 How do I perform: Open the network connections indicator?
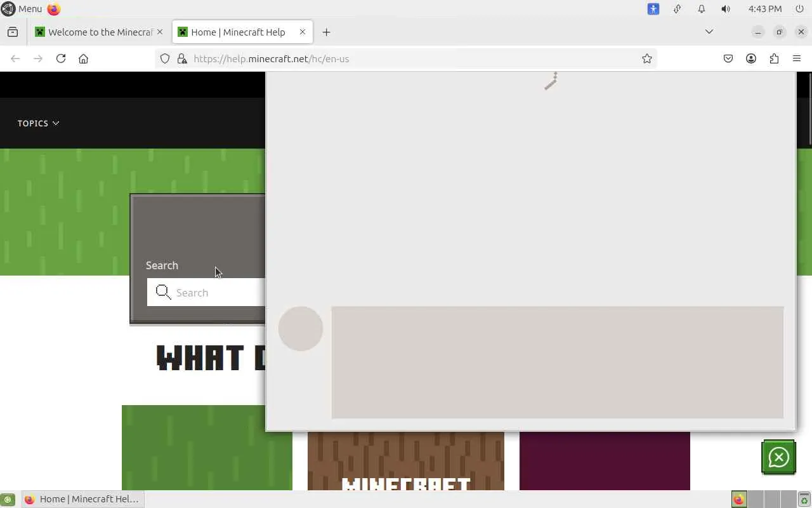point(678,9)
